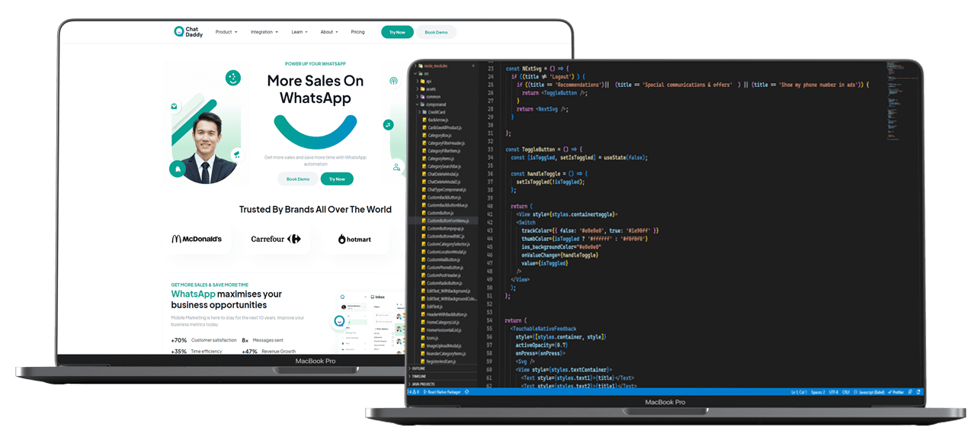The height and width of the screenshot is (447, 980).
Task: Click the Javascript (Babel) language mode
Action: (870, 392)
